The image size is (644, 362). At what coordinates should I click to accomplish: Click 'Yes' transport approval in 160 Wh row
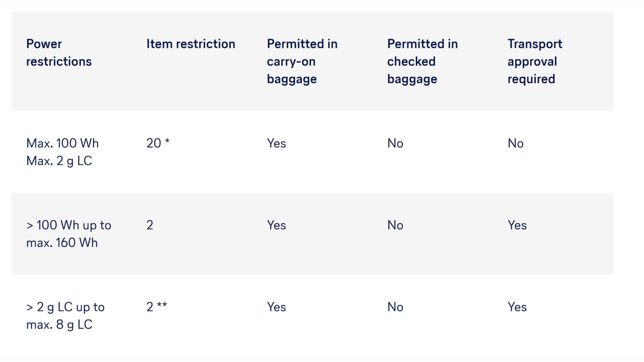pyautogui.click(x=517, y=225)
